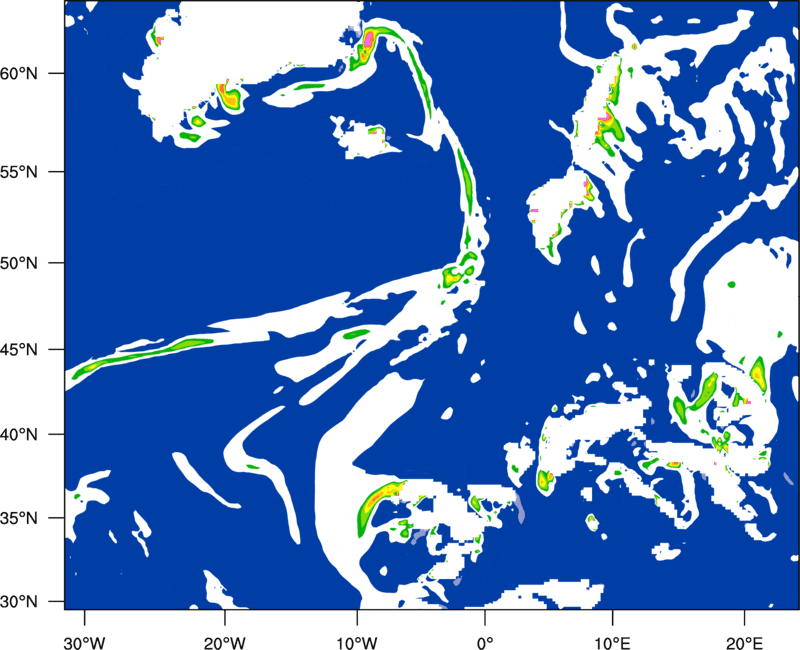
Task: Click the 0° longitude label
Action: pos(484,643)
